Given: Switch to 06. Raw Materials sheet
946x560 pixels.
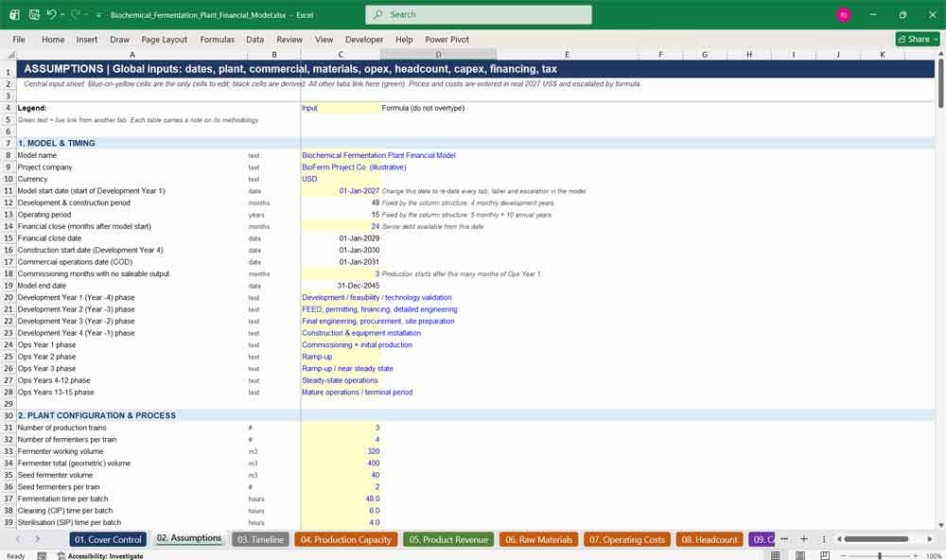Looking at the screenshot, I should click(x=538, y=539).
